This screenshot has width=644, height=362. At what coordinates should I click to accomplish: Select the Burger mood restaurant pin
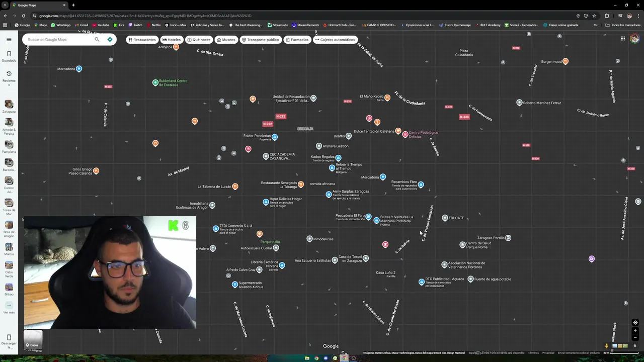(566, 61)
